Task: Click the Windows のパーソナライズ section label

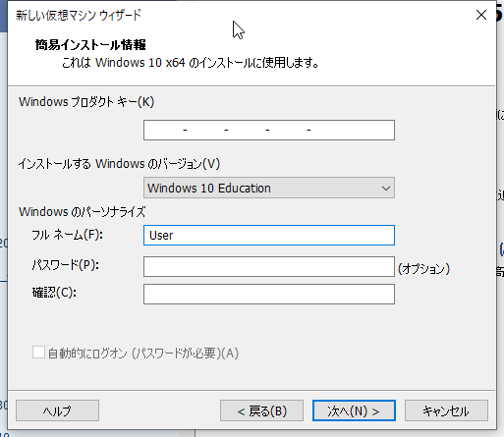Action: tap(82, 212)
